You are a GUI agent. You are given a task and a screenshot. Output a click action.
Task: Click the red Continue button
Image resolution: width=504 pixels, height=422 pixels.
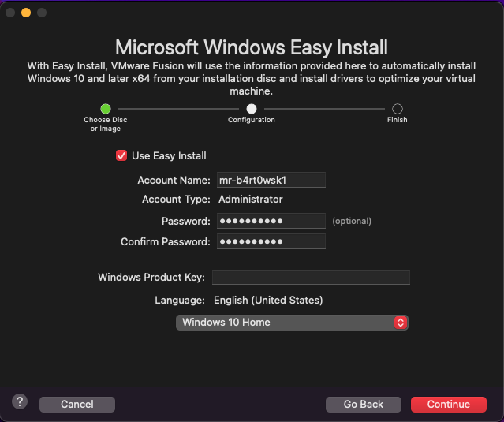(448, 405)
